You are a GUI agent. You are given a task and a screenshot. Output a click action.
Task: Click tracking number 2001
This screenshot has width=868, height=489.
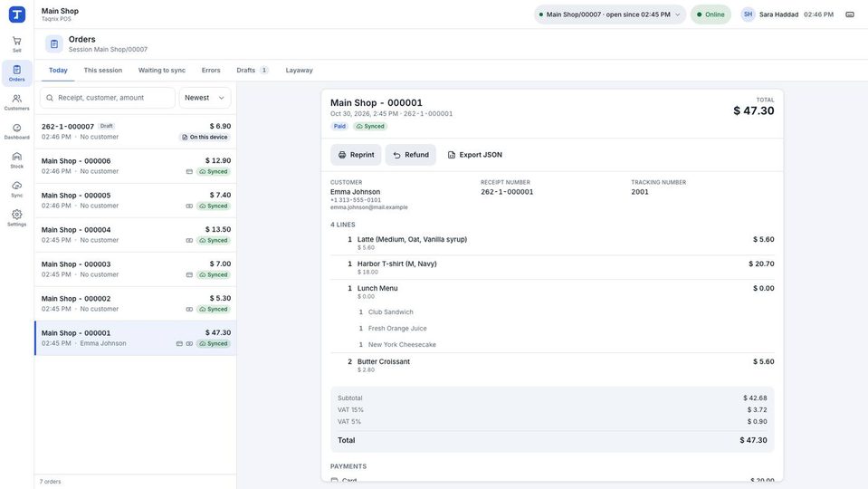click(x=640, y=192)
